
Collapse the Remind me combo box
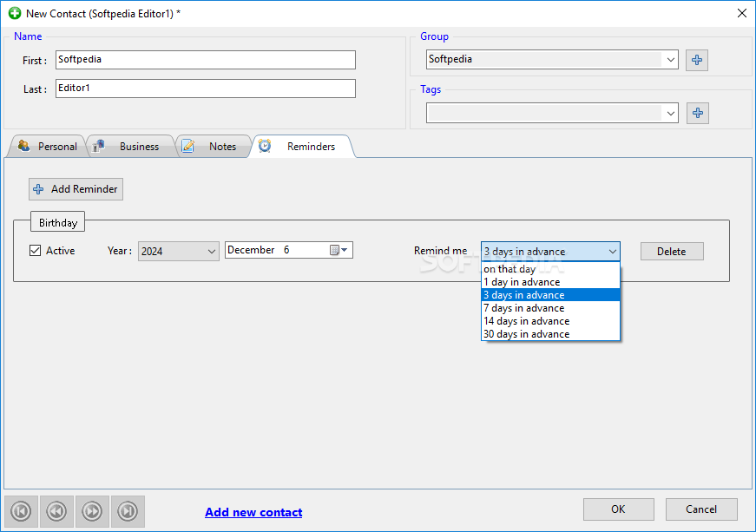[x=612, y=252]
